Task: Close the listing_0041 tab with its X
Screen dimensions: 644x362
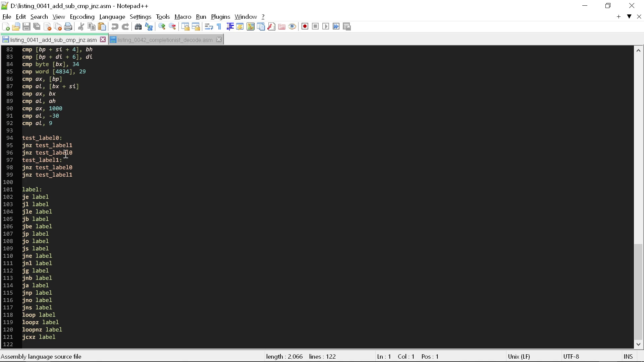Action: coord(103,40)
